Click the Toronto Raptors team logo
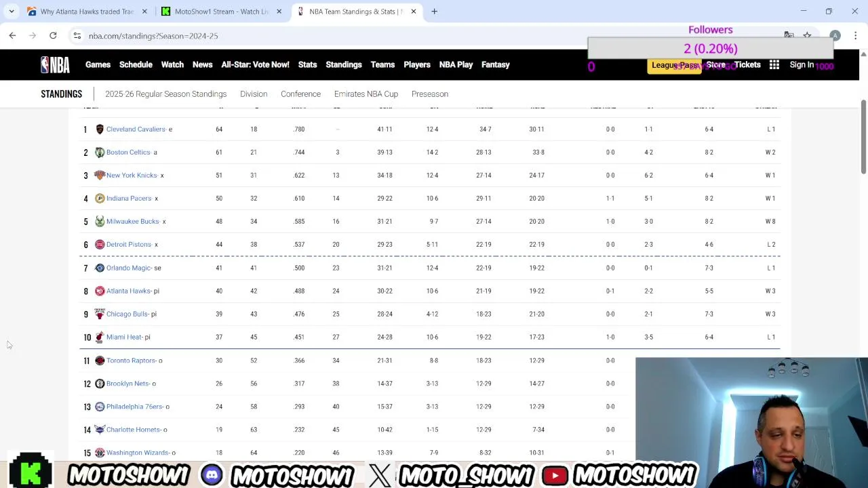 [100, 360]
